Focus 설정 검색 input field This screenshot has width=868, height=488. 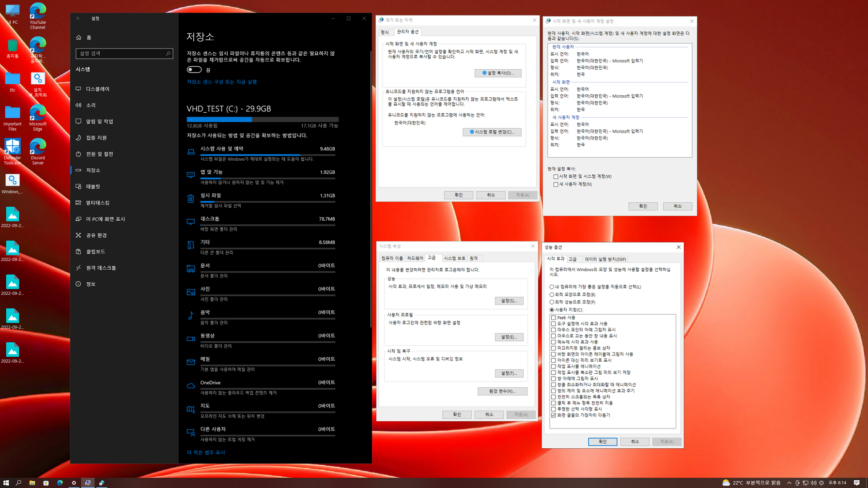(x=124, y=53)
